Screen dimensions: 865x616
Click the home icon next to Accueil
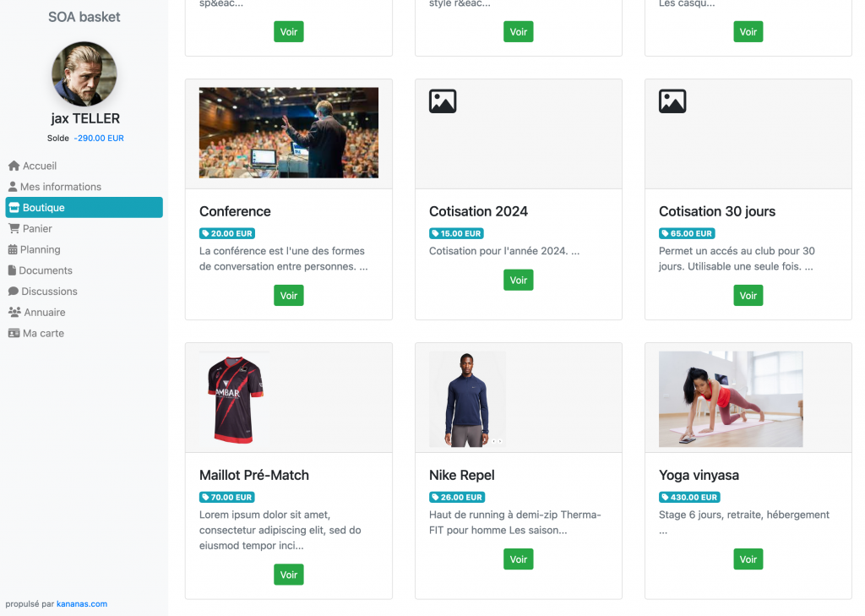pos(14,166)
